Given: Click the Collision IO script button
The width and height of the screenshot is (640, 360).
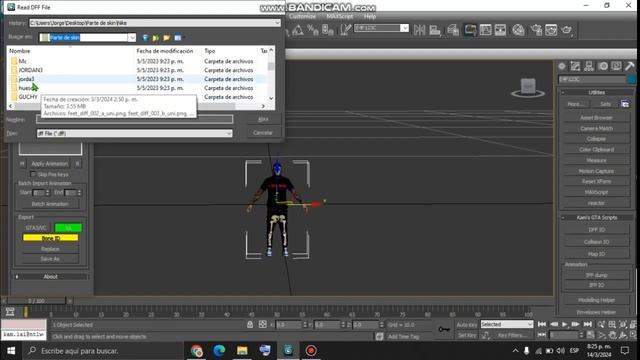Looking at the screenshot, I should 596,242.
